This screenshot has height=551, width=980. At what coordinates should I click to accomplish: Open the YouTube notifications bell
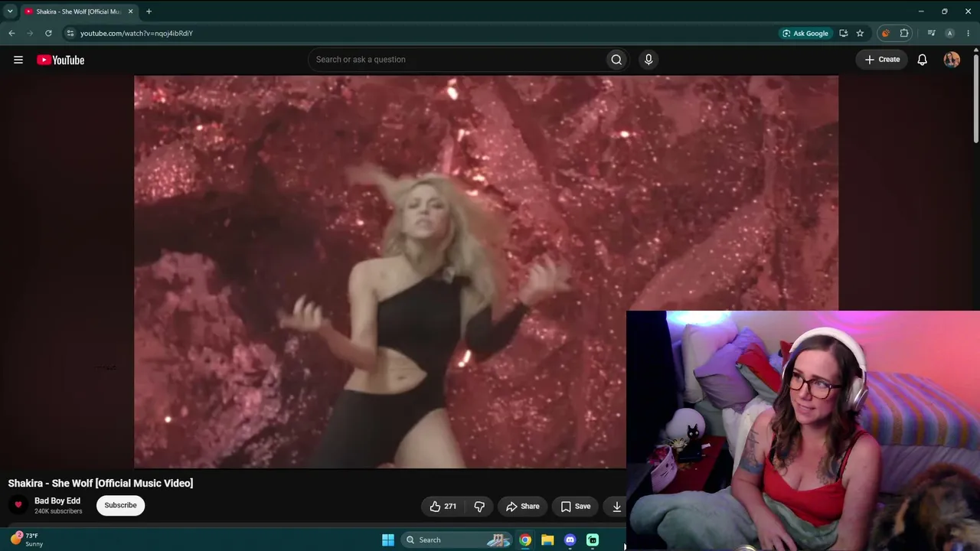tap(923, 60)
